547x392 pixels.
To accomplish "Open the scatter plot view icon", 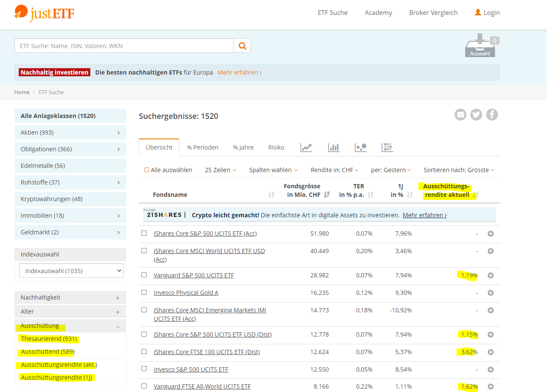I will click(x=360, y=147).
